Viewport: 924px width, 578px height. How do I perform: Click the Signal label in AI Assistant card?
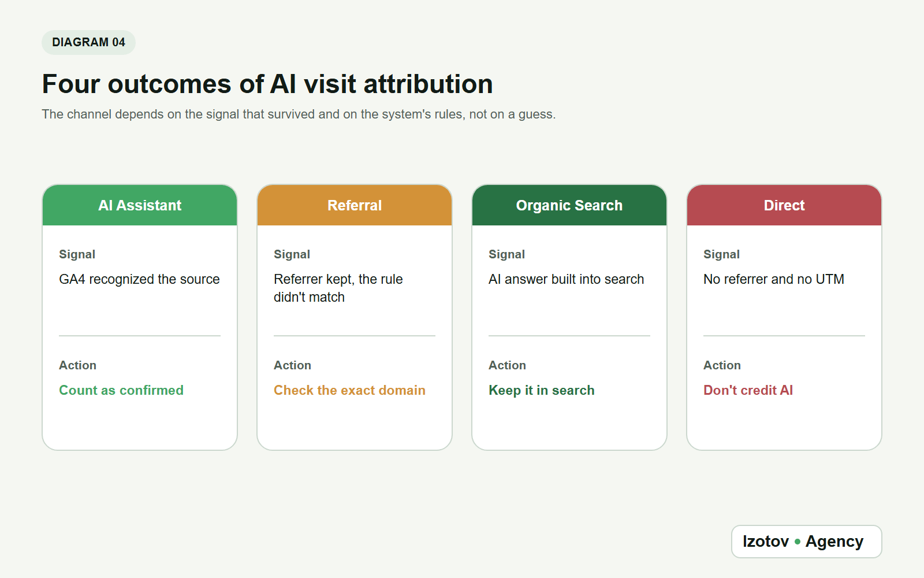(77, 254)
